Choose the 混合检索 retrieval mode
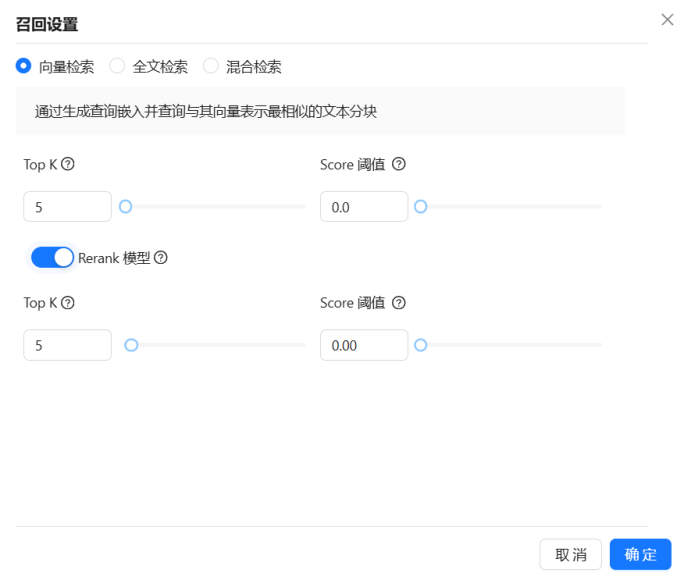This screenshot has height=574, width=692. click(211, 66)
